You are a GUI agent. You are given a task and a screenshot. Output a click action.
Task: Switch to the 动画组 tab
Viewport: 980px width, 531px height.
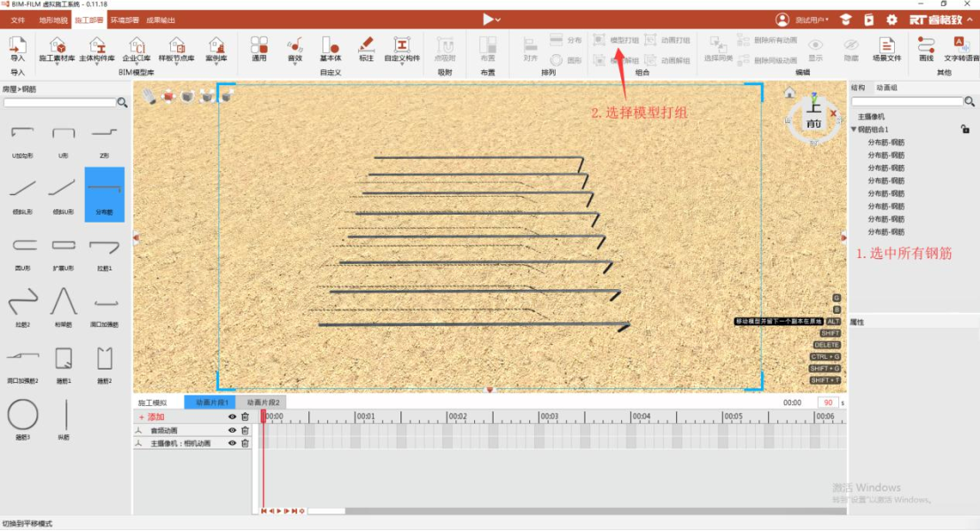pos(886,88)
